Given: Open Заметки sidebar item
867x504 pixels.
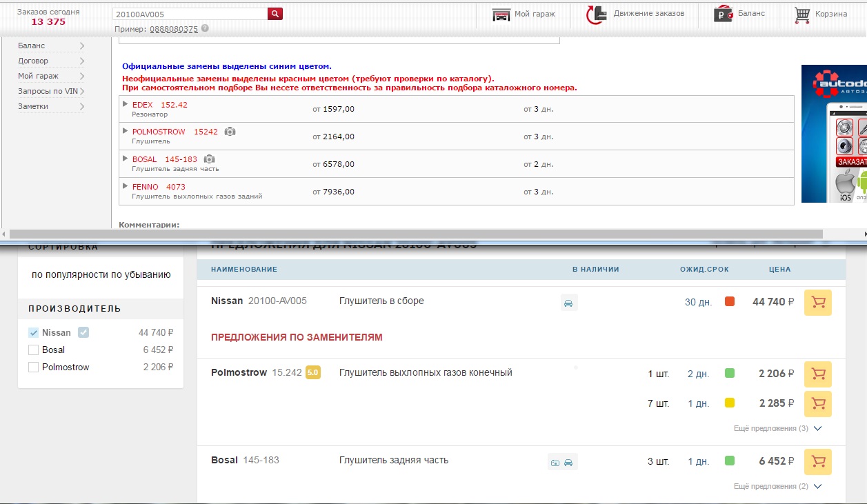Looking at the screenshot, I should [33, 106].
